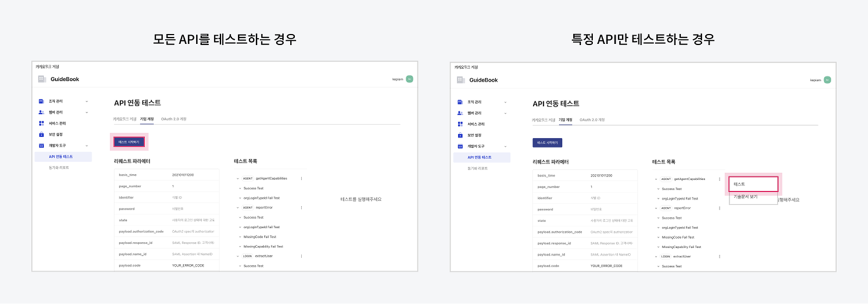
Task: Expand 멤버 관리 chevron in left screenshot
Action: pos(87,112)
